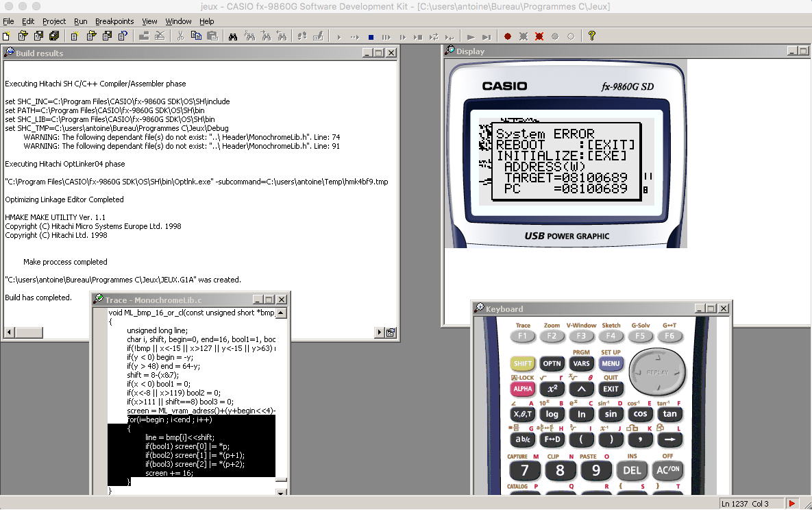Image resolution: width=812 pixels, height=510 pixels.
Task: Click the Ln 1237 Col 3 status text
Action: [x=745, y=504]
